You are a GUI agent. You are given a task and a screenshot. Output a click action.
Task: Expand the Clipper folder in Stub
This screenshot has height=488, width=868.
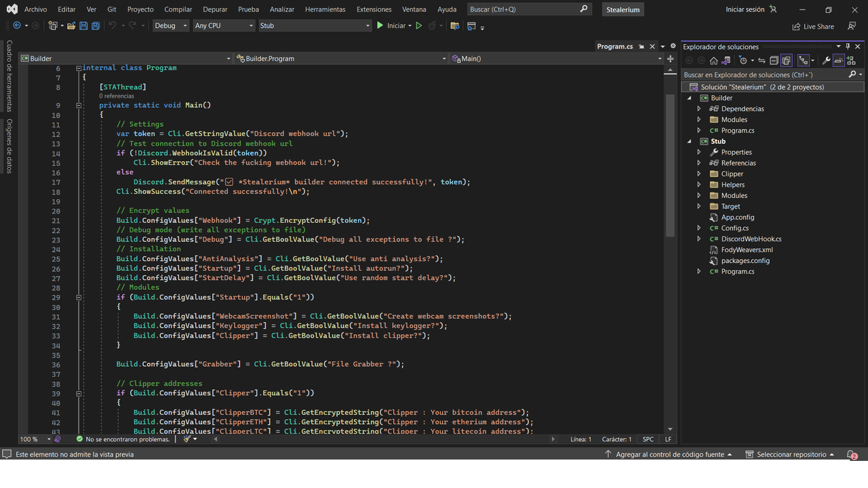click(x=699, y=174)
